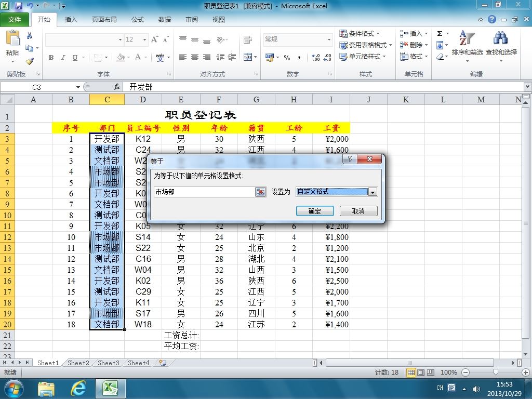
Task: Click the fill color bucket icon
Action: coord(121,58)
